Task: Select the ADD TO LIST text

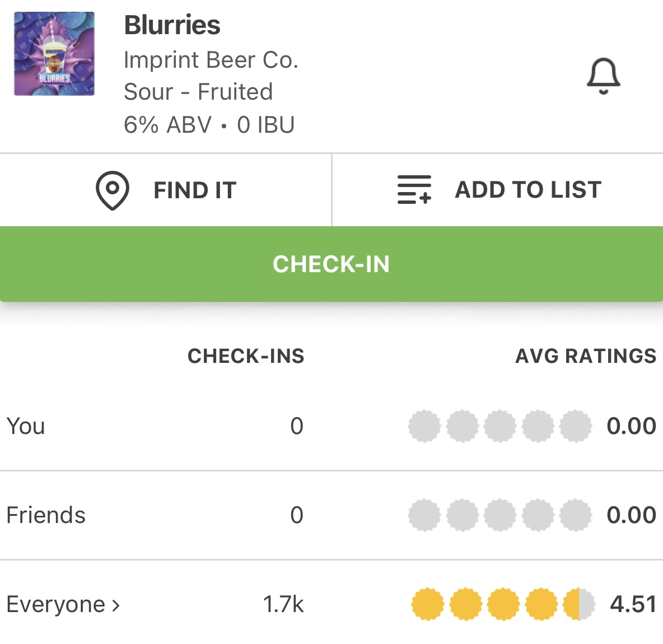Action: tap(528, 190)
